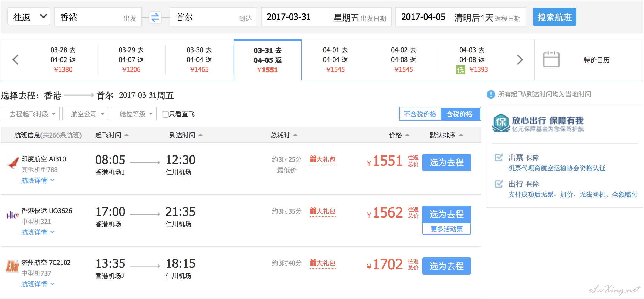Open the 特价日历 calendar icon
Screen dimensions: 644x299
(x=551, y=59)
